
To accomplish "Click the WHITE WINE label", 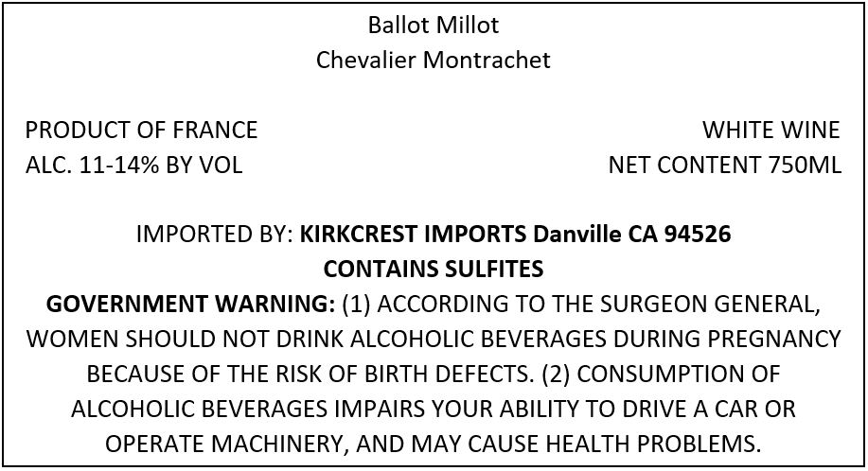I will [x=771, y=130].
